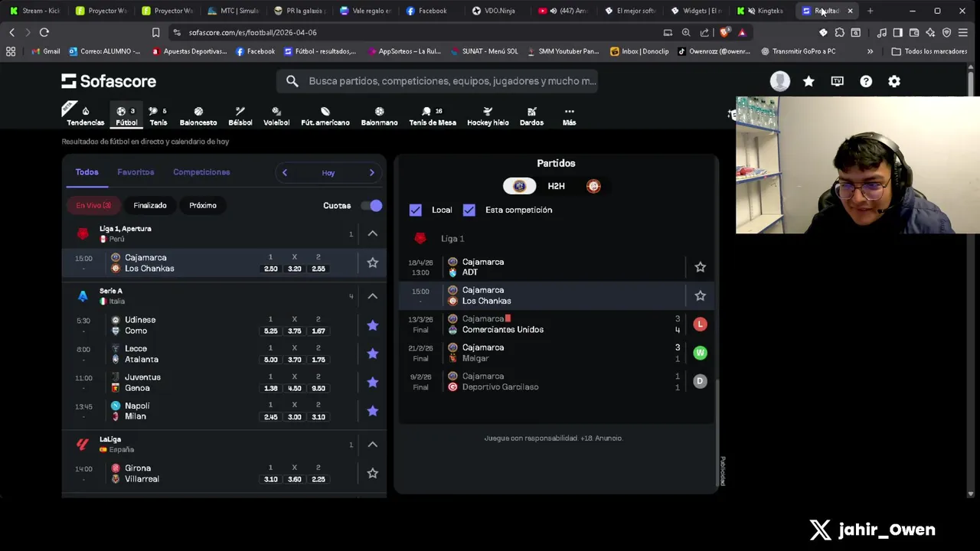Switch to the Favoritos tab
The width and height of the screenshot is (980, 551).
pyautogui.click(x=136, y=172)
